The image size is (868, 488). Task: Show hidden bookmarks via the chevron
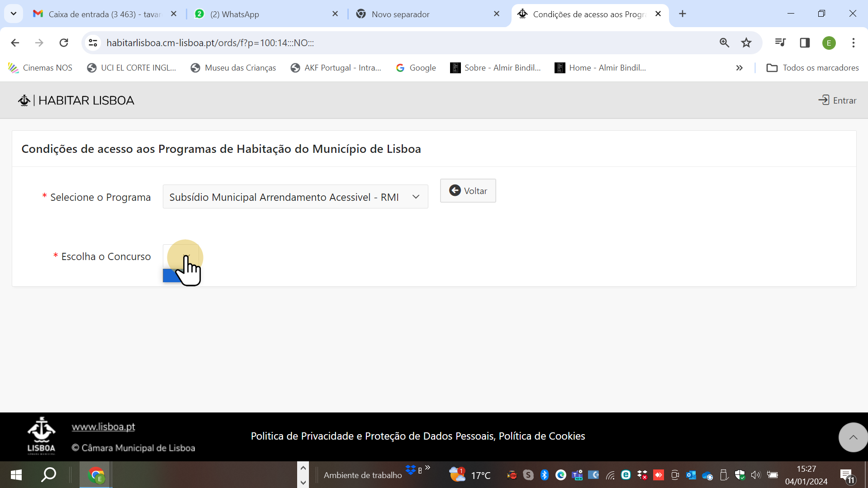click(740, 68)
